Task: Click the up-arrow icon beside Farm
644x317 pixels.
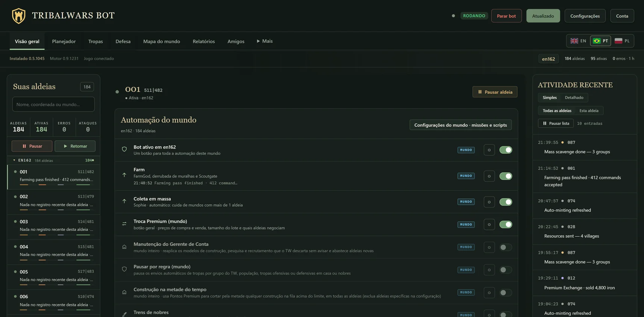Action: click(x=124, y=175)
